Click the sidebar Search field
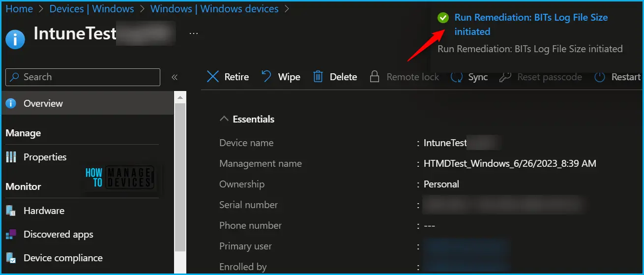Viewport: 644px width, 275px height. [x=83, y=77]
